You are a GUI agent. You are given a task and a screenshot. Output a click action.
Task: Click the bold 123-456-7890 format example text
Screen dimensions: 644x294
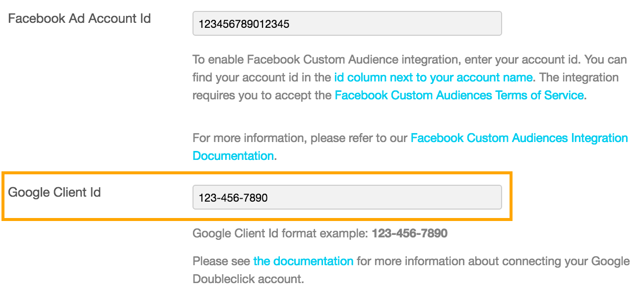click(409, 233)
